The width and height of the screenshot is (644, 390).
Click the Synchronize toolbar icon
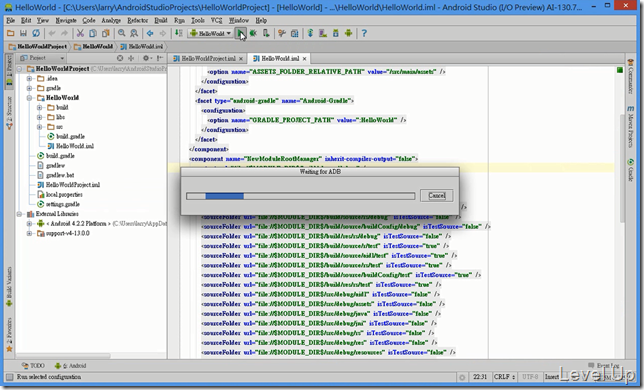36,33
